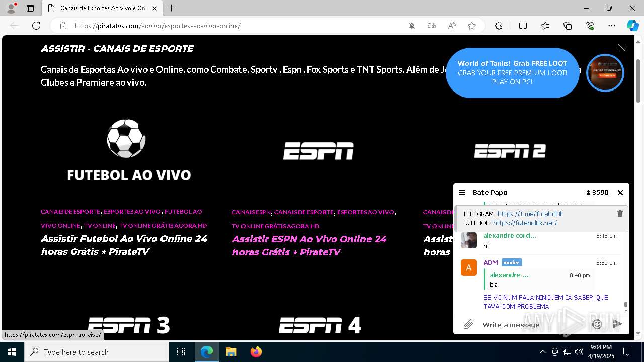Click CANAIS ESPN category link
This screenshot has width=644, height=362.
click(x=251, y=212)
